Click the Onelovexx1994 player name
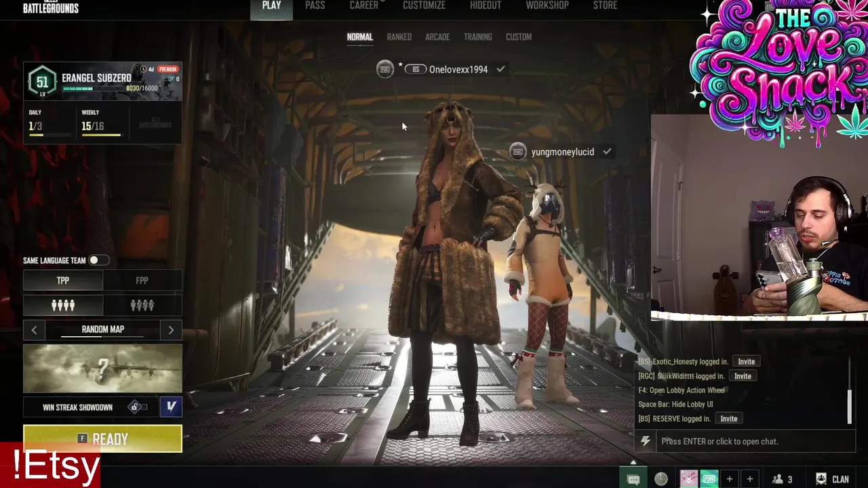Screen dimensions: 868x488 pos(458,69)
